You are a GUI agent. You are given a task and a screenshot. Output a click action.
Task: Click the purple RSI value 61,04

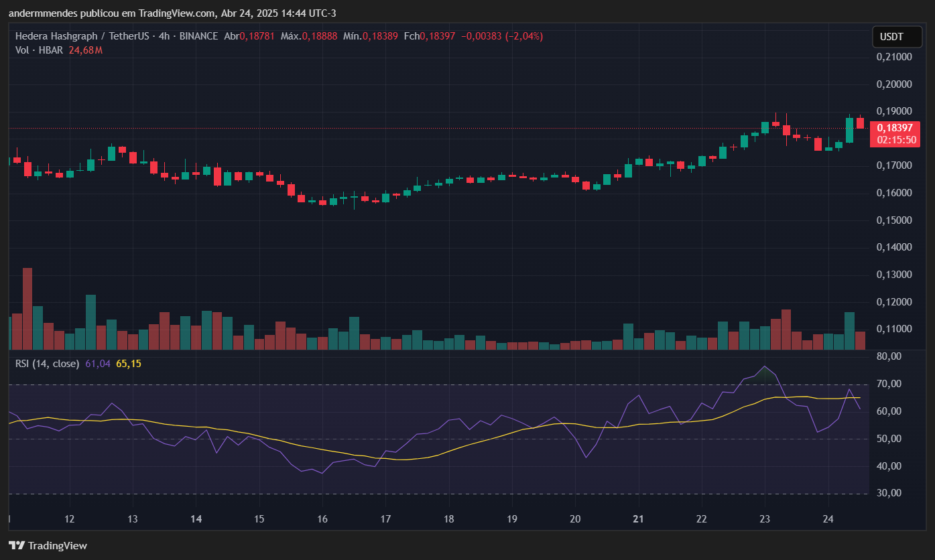pos(98,364)
